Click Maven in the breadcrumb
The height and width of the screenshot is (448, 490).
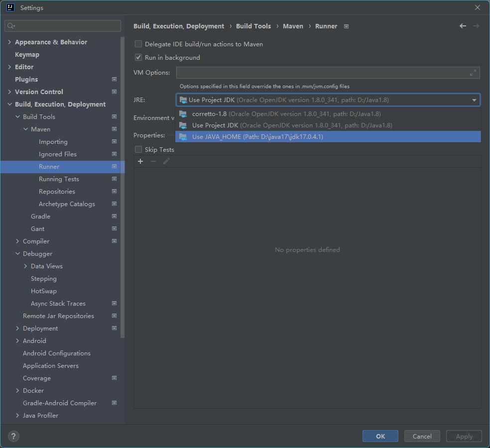tap(293, 26)
